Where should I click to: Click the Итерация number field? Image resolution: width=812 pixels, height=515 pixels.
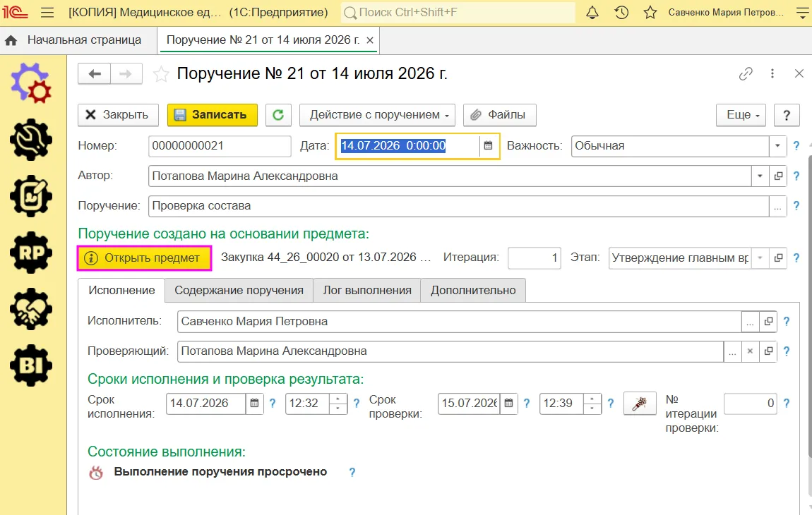pyautogui.click(x=535, y=257)
